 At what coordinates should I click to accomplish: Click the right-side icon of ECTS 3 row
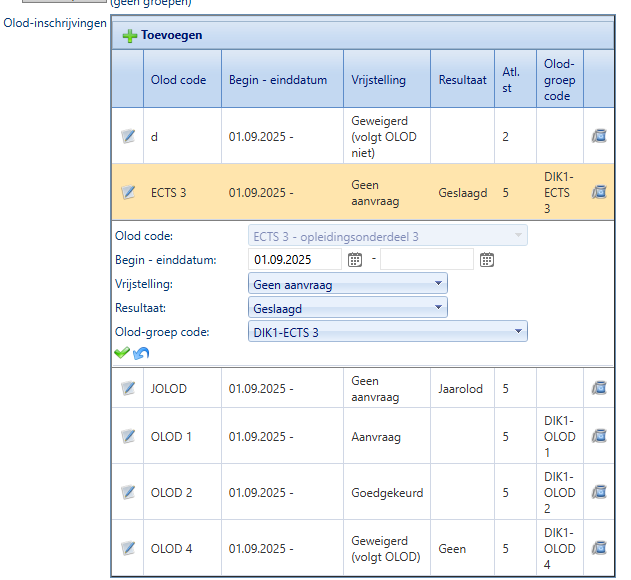[598, 192]
